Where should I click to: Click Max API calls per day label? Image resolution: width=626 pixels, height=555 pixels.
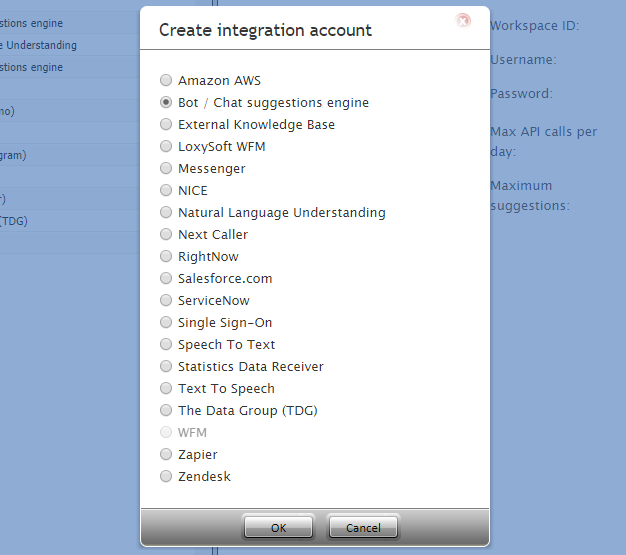544,141
